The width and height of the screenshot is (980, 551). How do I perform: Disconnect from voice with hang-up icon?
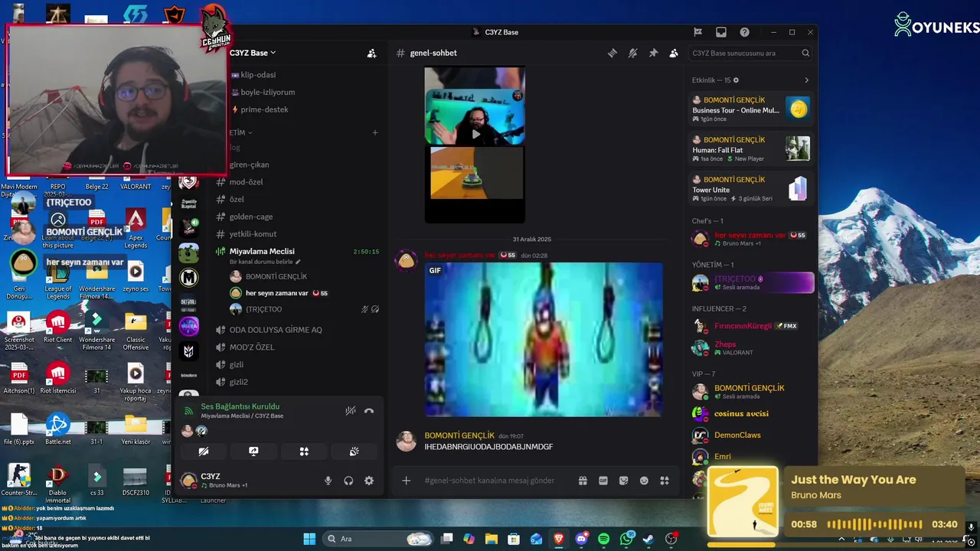coord(369,411)
